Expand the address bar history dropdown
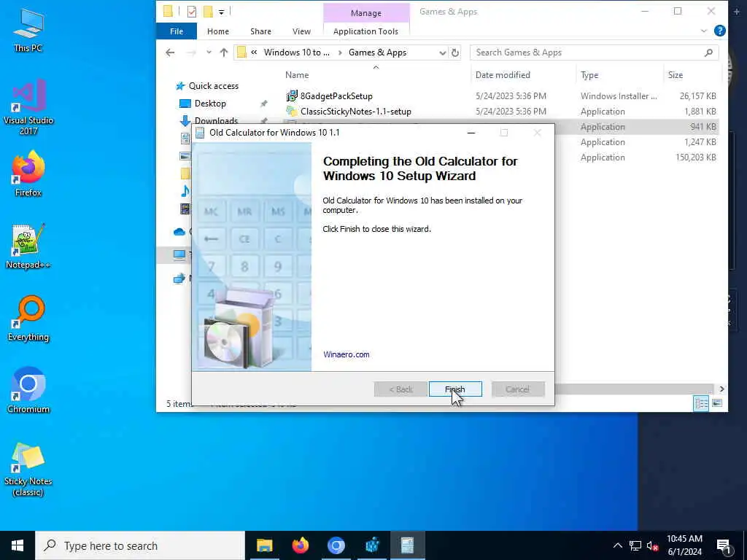Image resolution: width=747 pixels, height=560 pixels. (442, 52)
